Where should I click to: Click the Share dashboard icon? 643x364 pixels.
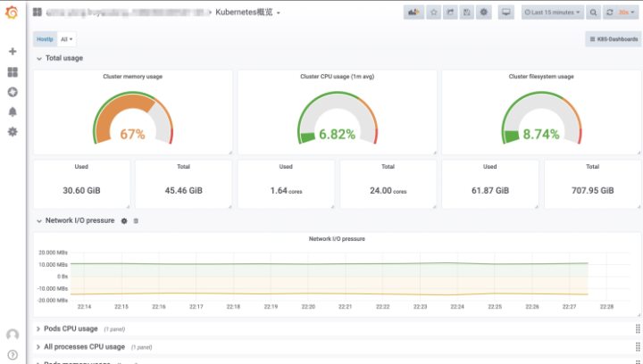click(x=450, y=12)
